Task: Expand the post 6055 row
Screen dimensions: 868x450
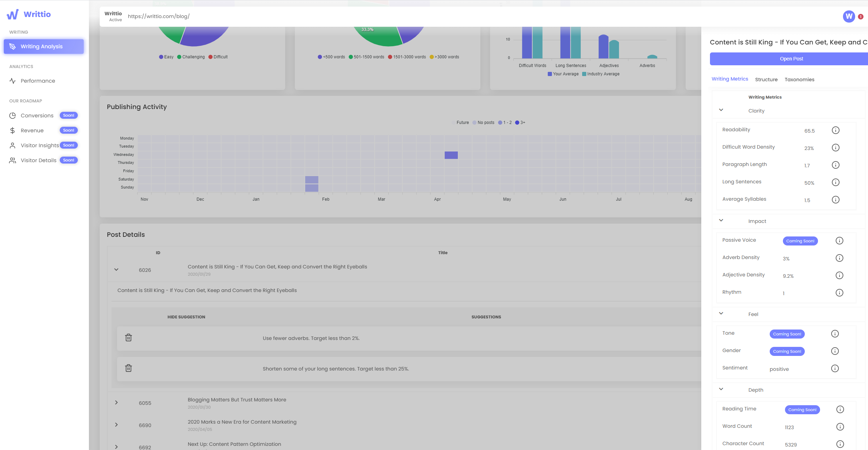Action: [116, 402]
